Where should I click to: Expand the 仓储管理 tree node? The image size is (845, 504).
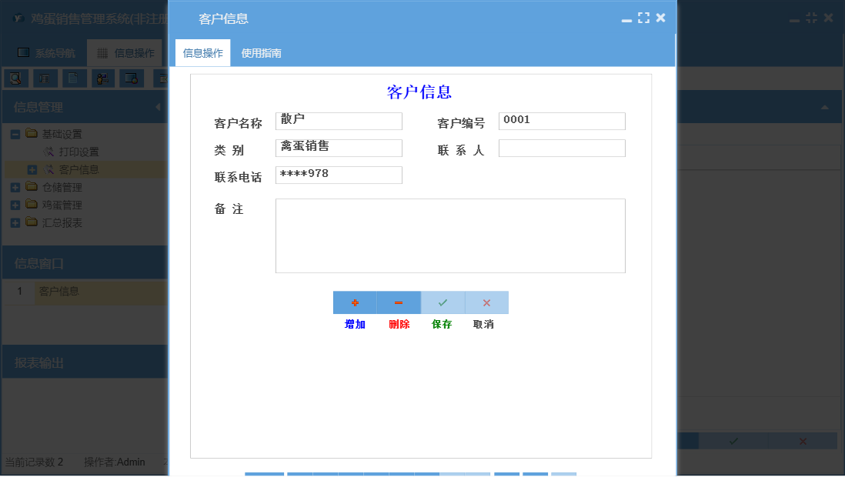(15, 187)
